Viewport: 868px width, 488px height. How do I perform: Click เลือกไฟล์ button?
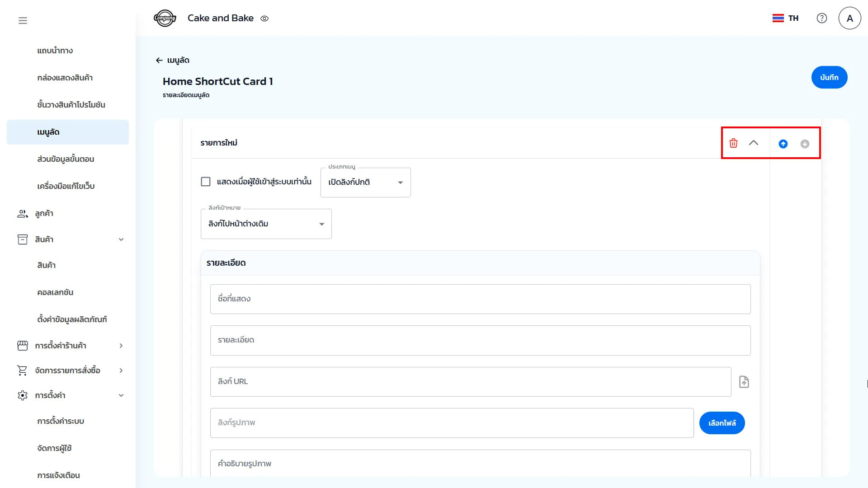coord(722,423)
